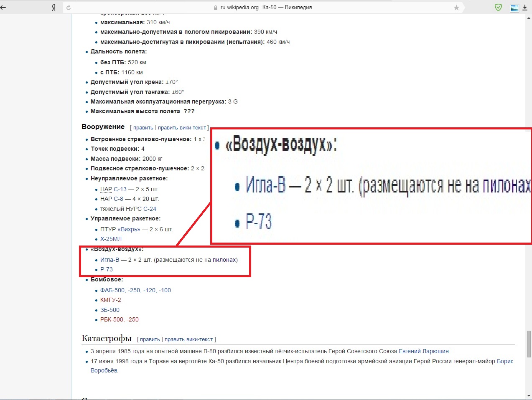
Task: Open the С-8 rocket link
Action: click(118, 199)
